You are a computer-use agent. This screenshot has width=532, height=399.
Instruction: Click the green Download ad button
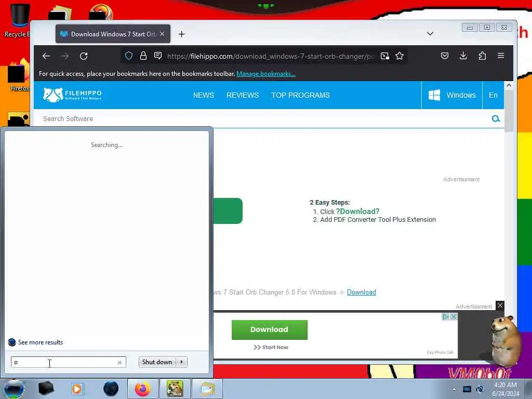tap(270, 329)
